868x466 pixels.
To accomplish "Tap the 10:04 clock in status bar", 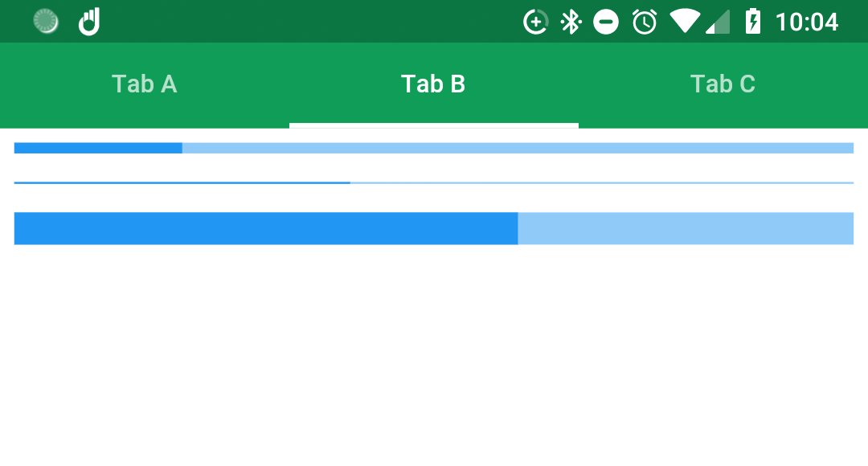I will click(807, 22).
